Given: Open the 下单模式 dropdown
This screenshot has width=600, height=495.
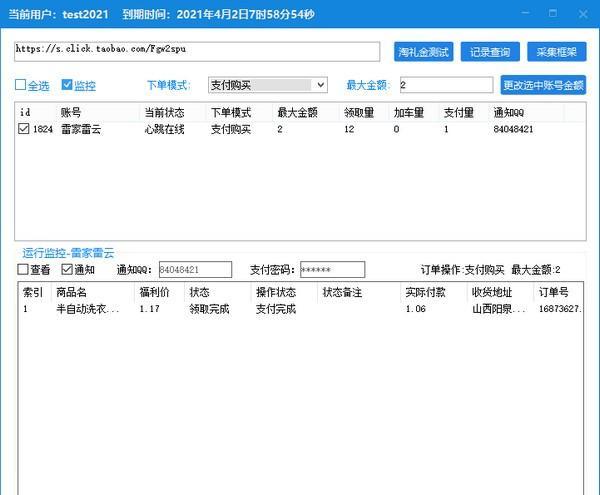Looking at the screenshot, I should (x=268, y=85).
